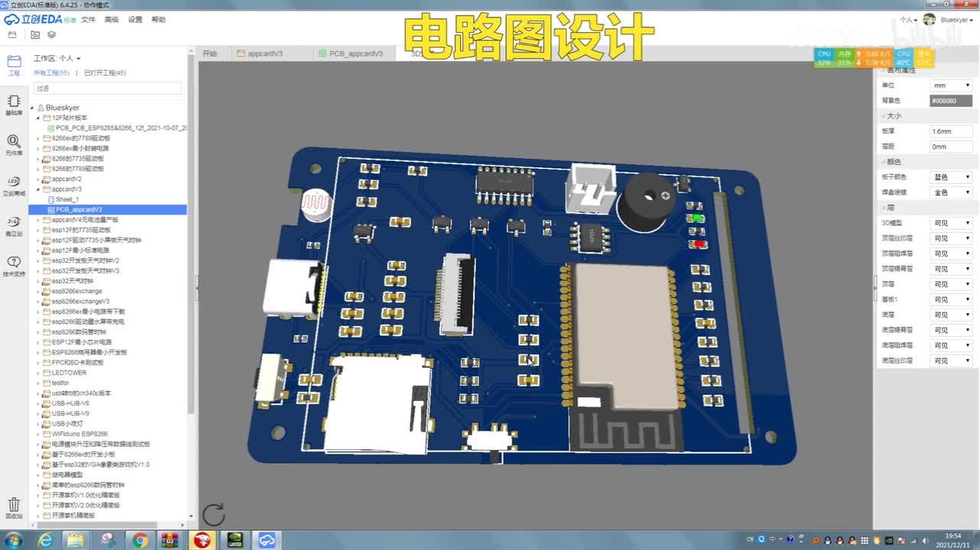Click the 立创商城 mall sidebar icon

point(13,185)
